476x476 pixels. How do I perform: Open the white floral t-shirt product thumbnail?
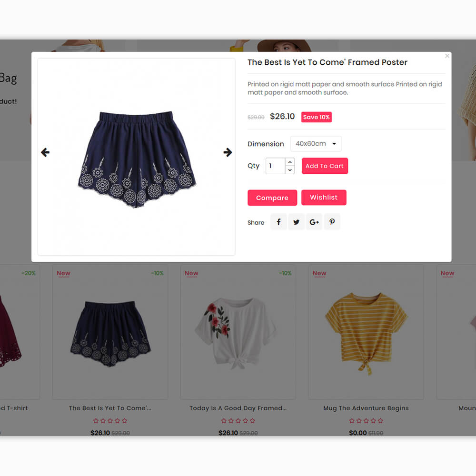[x=236, y=333]
